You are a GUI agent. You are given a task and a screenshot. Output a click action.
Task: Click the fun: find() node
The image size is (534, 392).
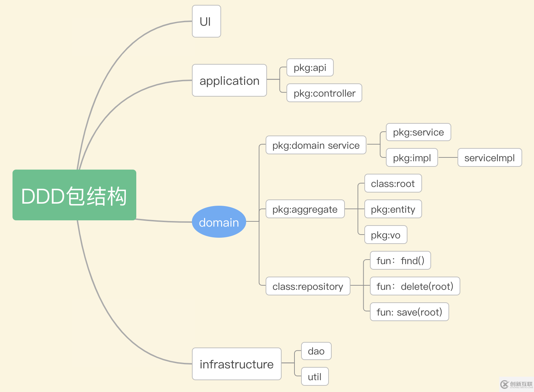click(400, 260)
